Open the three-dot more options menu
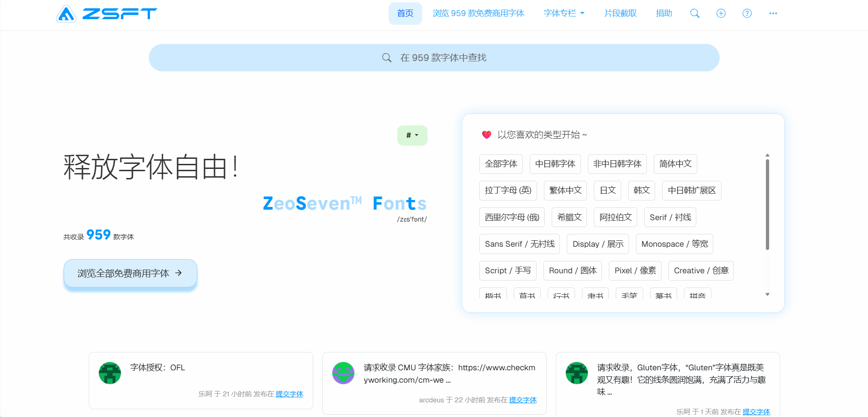The height and width of the screenshot is (417, 868). (x=773, y=13)
